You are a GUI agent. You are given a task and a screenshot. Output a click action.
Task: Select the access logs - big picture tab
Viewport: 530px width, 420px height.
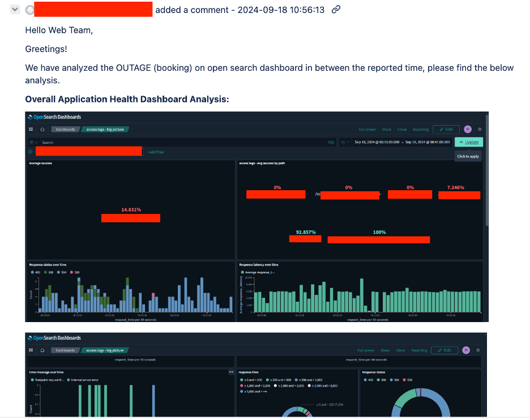(106, 129)
